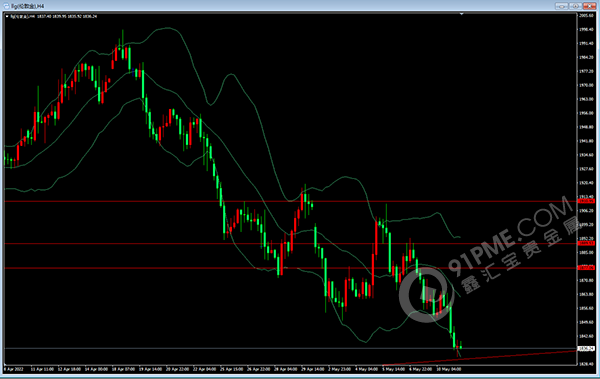Click the white current price tag on the scale
600x379 pixels.
point(586,348)
